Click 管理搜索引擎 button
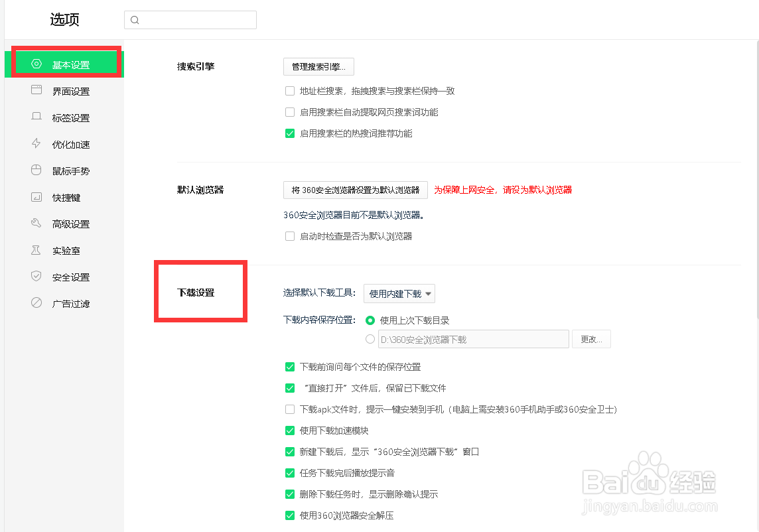759x532 pixels. click(318, 66)
